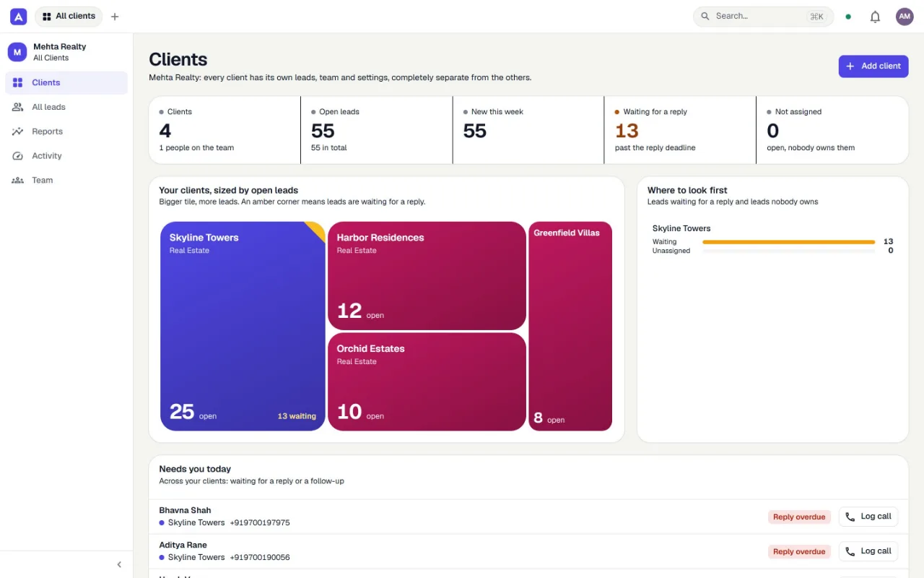
Task: Click the '13 waiting' label on Skyline Towers
Action: (x=297, y=416)
